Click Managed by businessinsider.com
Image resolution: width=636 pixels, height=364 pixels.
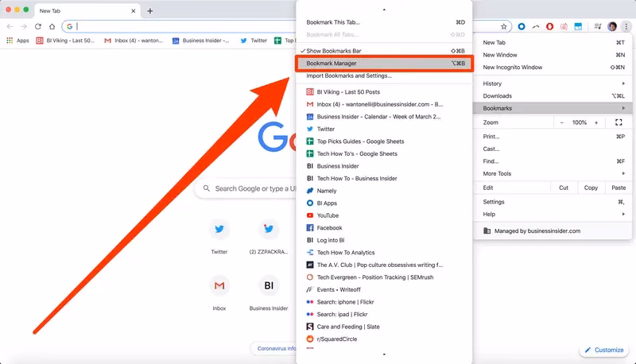pos(553,231)
